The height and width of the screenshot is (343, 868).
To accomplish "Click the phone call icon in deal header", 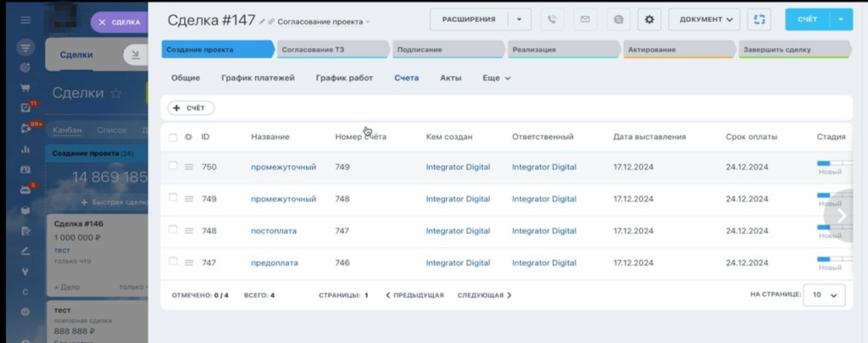I will pos(553,19).
